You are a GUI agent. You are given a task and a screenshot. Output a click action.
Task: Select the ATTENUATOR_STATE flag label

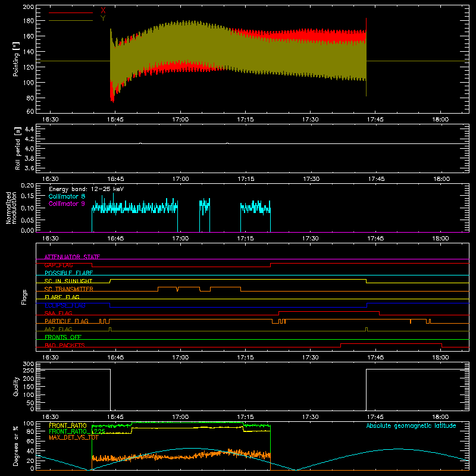pyautogui.click(x=72, y=257)
